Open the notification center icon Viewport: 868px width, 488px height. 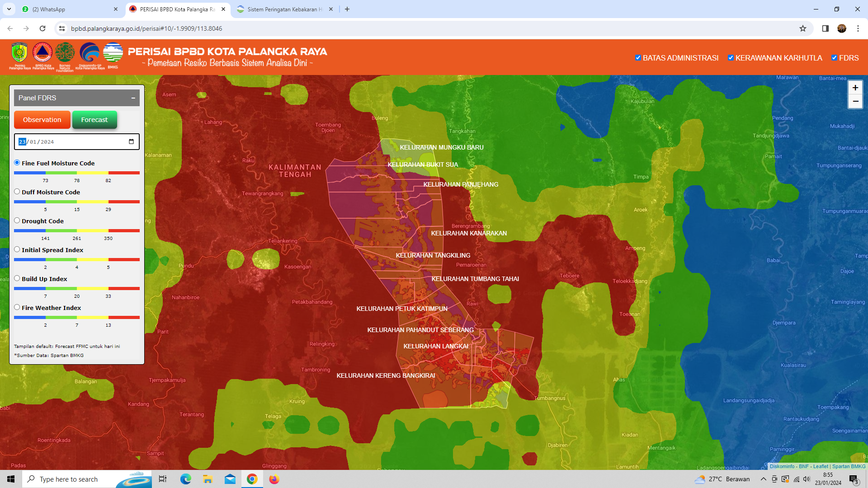click(x=854, y=479)
